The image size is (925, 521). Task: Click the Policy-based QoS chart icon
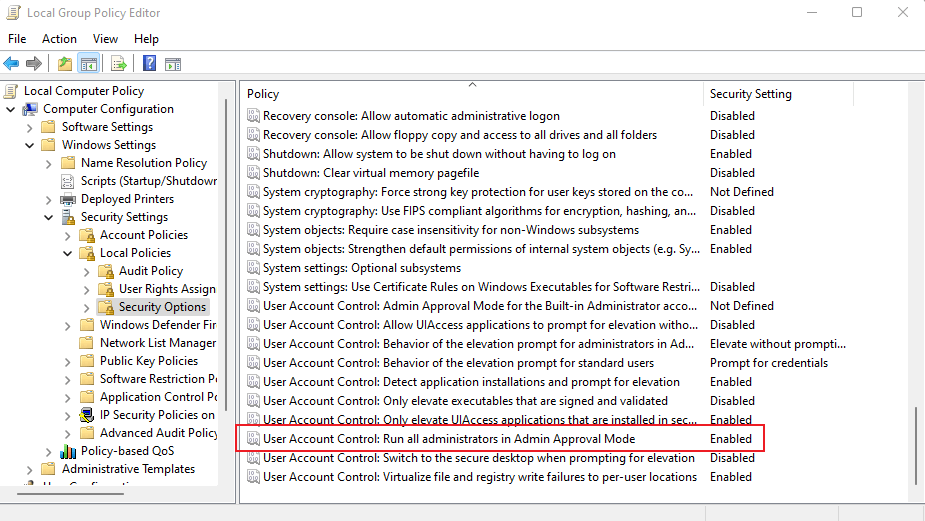coord(68,451)
